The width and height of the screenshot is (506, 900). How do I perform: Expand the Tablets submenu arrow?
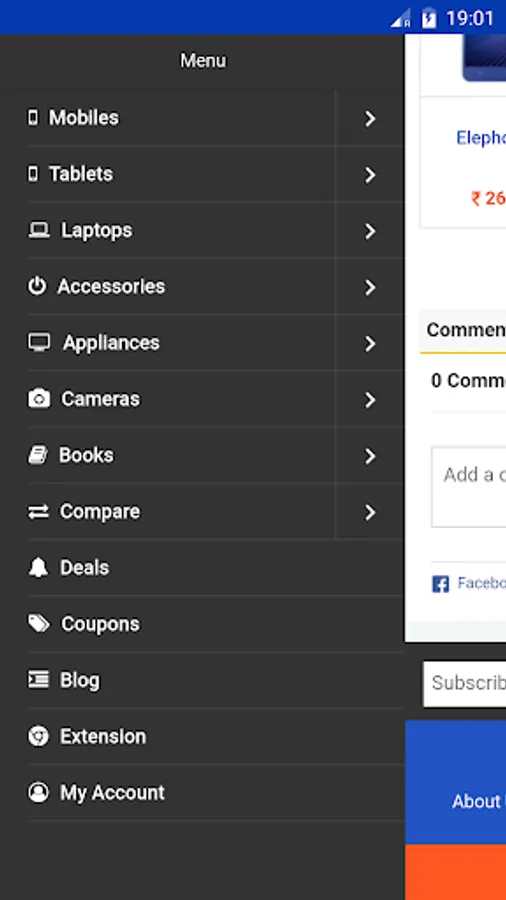370,175
